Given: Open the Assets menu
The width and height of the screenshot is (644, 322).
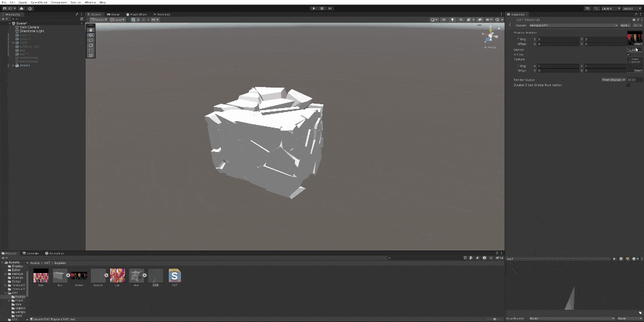Looking at the screenshot, I should click(23, 3).
